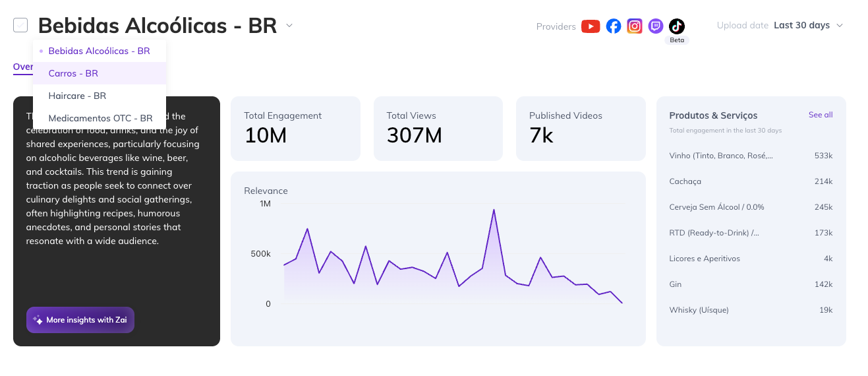Select the TikTok provider icon

tap(677, 26)
